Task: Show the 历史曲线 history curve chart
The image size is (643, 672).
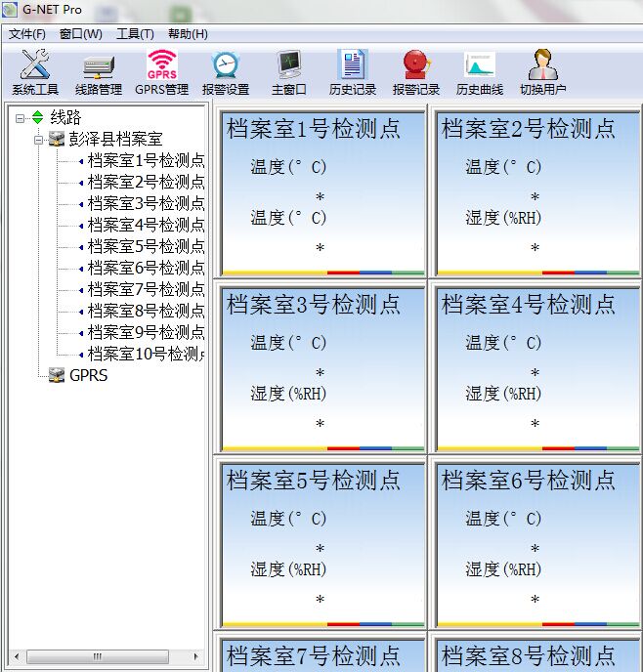Action: (x=480, y=72)
